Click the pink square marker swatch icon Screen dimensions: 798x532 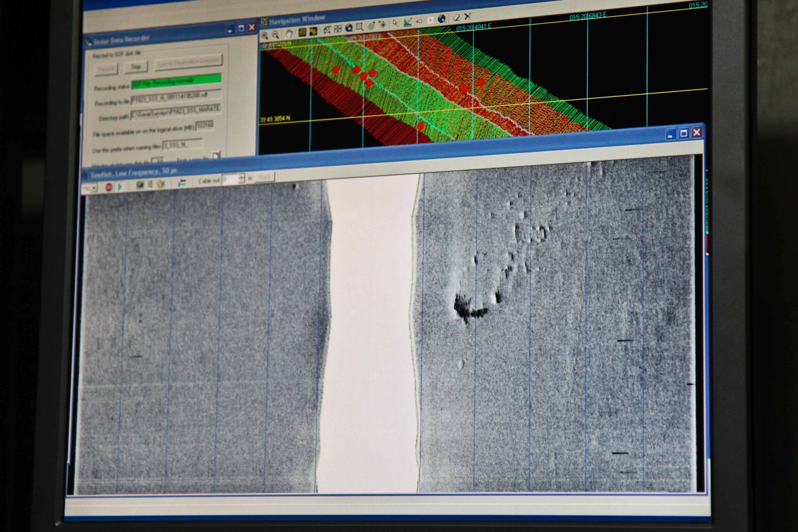430,20
